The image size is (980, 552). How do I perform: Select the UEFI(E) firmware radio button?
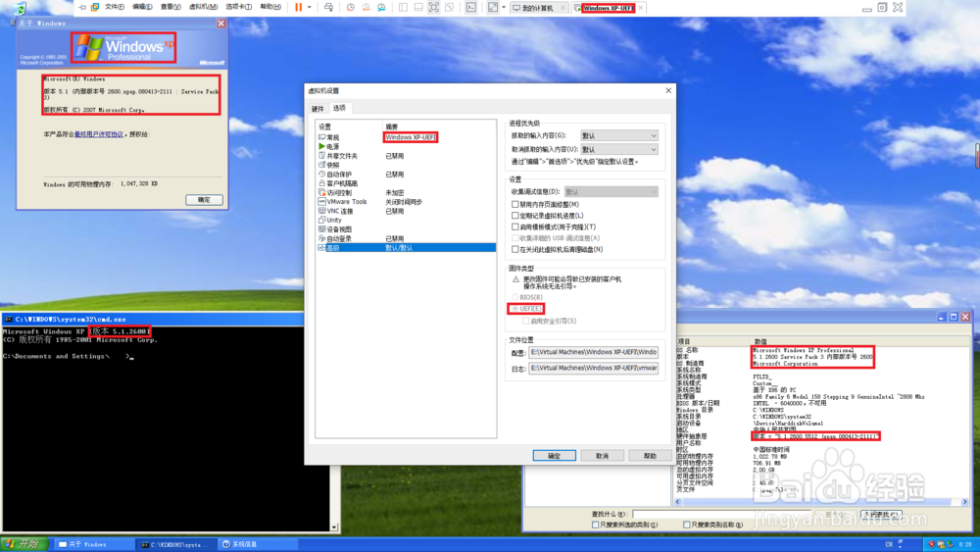(515, 309)
